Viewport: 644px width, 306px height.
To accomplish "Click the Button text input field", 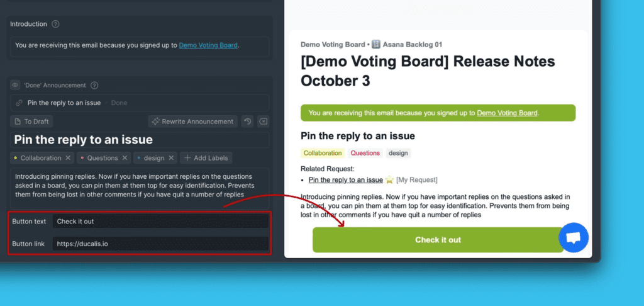I will click(160, 222).
